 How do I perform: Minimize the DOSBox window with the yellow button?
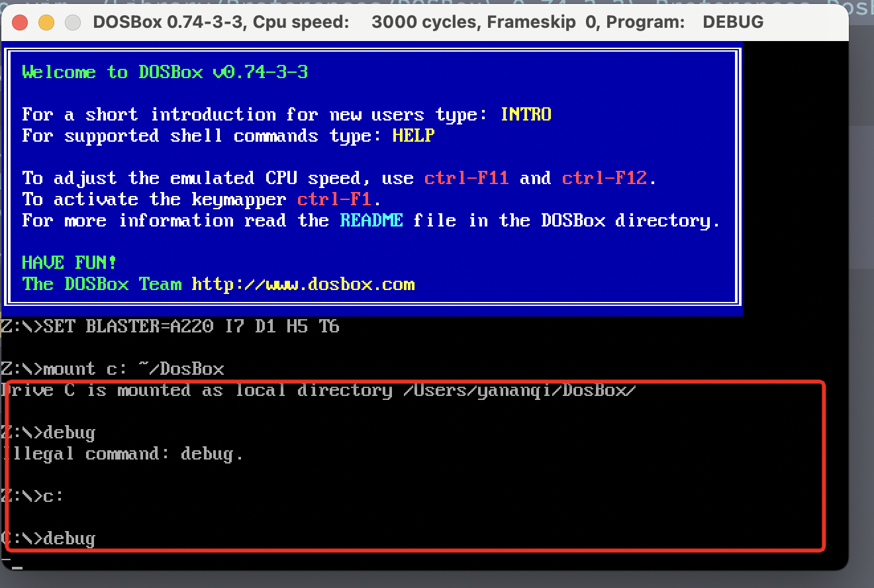pyautogui.click(x=46, y=23)
